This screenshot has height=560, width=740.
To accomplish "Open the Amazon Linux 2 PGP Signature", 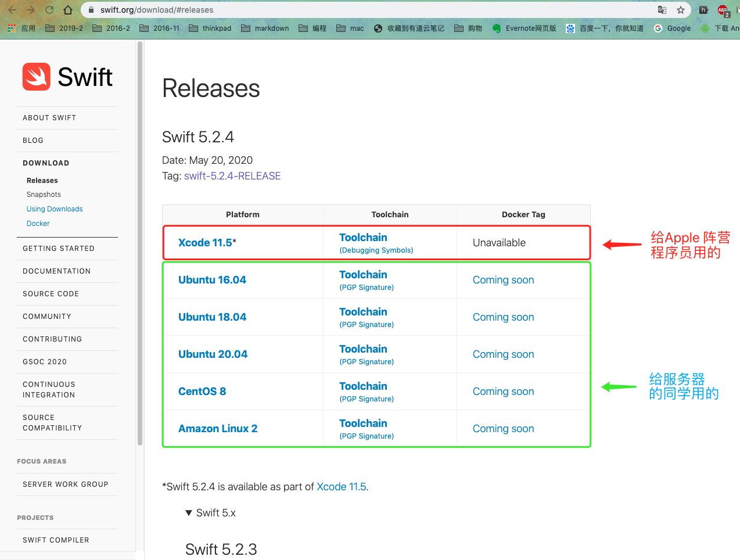I will click(367, 436).
